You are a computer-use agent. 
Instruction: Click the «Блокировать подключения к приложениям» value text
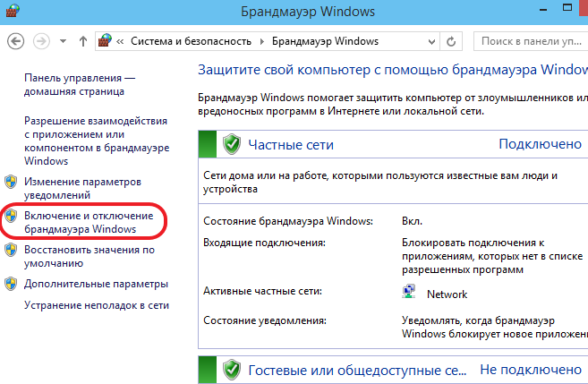(492, 256)
